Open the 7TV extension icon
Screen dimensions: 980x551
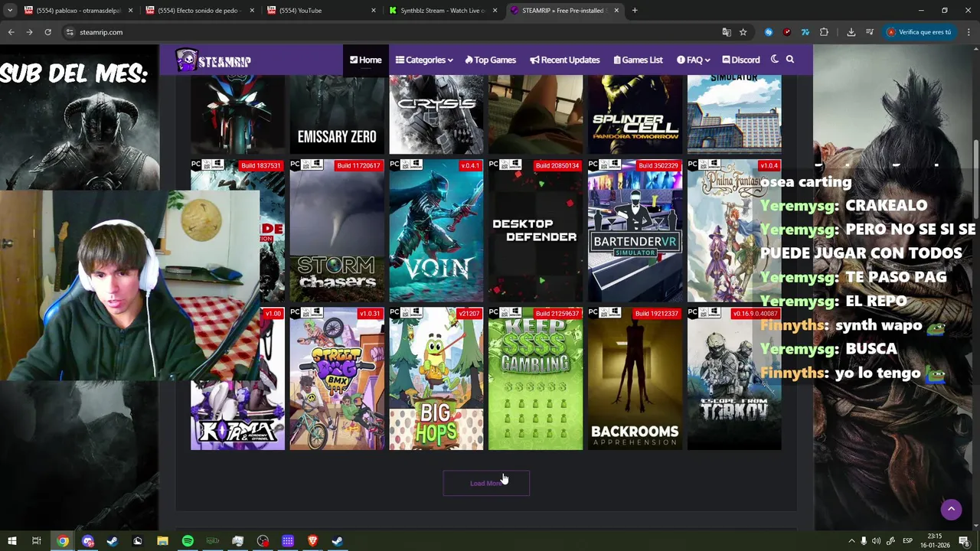[x=805, y=32]
